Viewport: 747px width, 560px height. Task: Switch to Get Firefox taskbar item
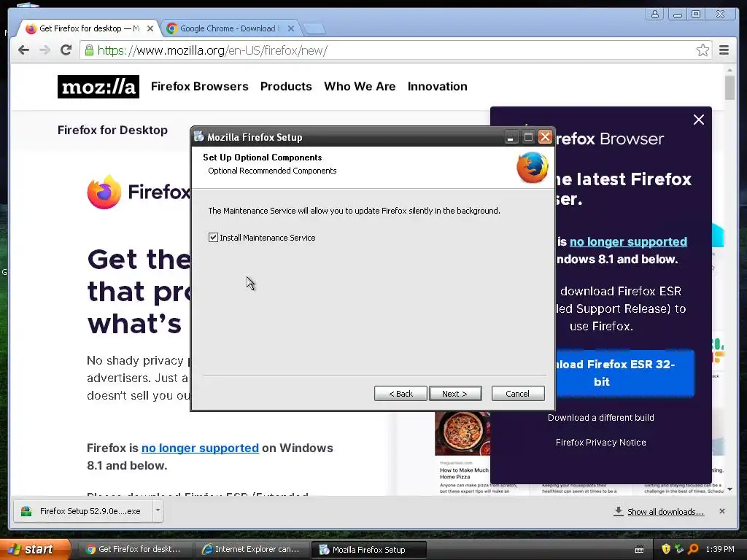point(134,549)
